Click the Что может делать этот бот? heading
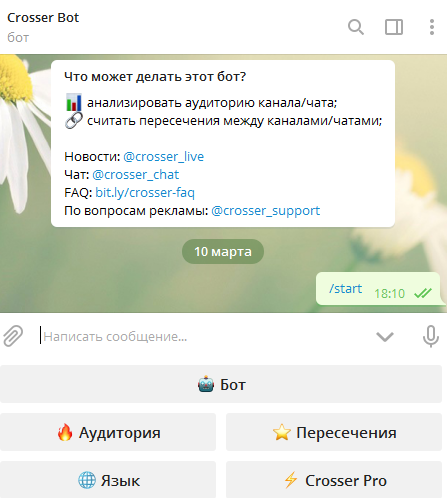 tap(155, 77)
